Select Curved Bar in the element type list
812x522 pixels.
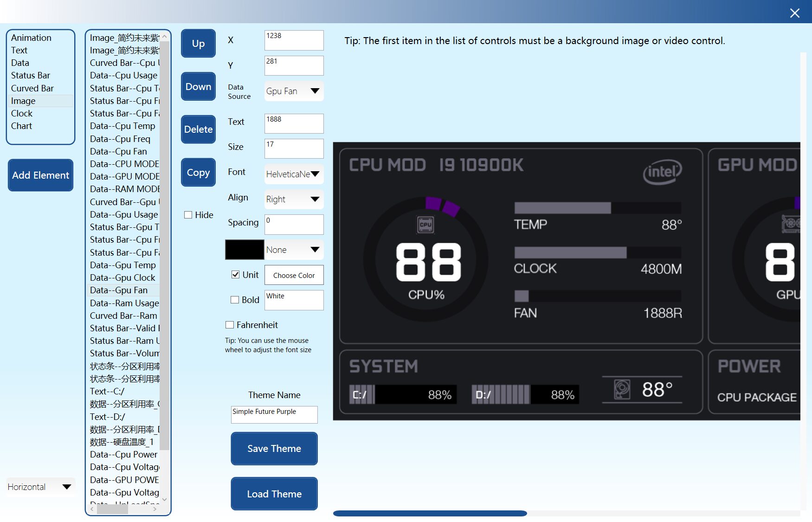(x=32, y=88)
